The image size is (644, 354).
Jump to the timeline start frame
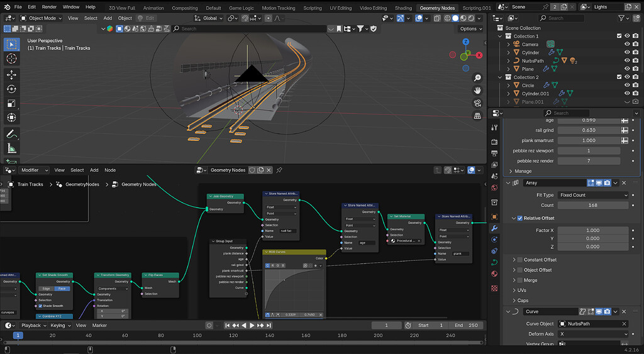click(227, 325)
